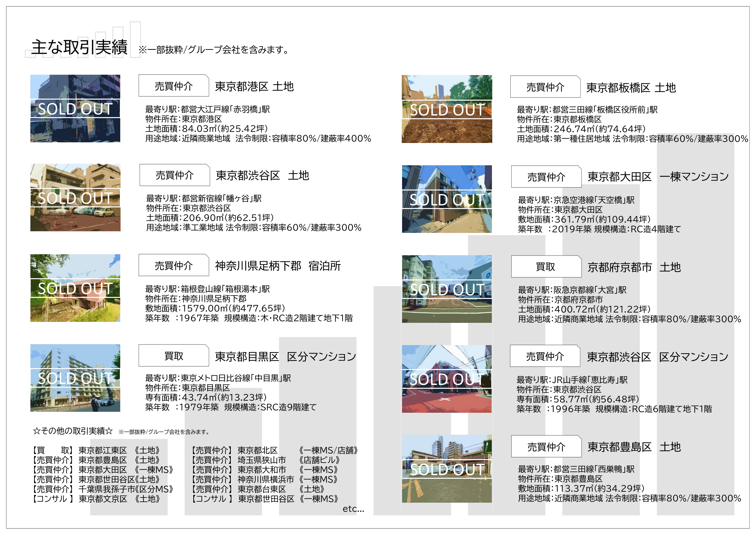Click the 東京都渋谷区 土地 title
Viewport: 756px width, 535px height.
pos(262,175)
